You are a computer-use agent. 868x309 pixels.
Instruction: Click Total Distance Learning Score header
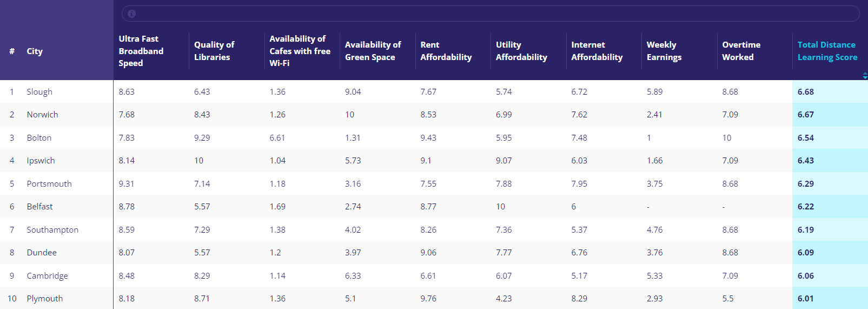click(827, 51)
